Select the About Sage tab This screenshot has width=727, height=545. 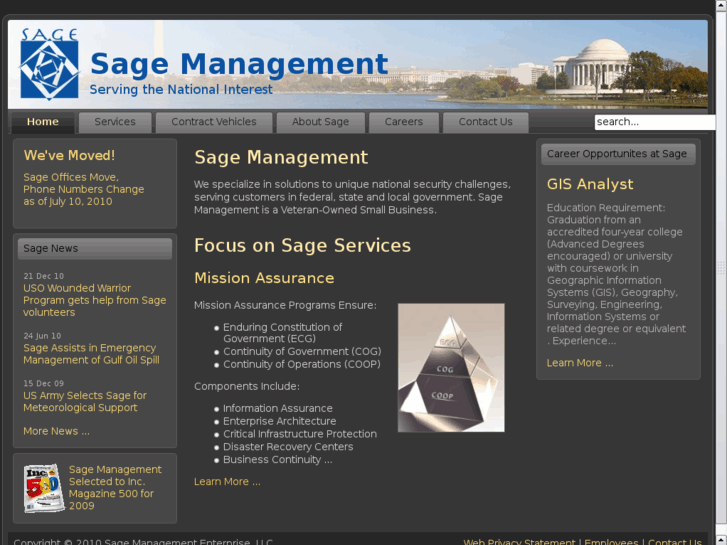click(x=320, y=122)
